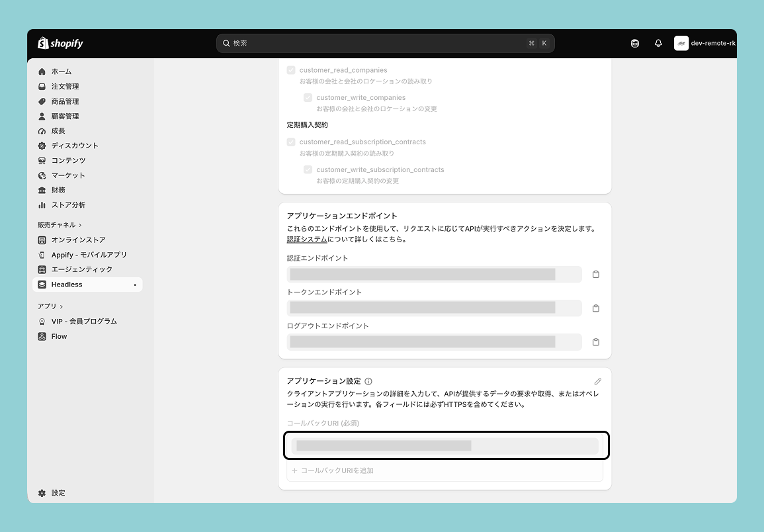Open the notifications bell icon

pyautogui.click(x=658, y=44)
